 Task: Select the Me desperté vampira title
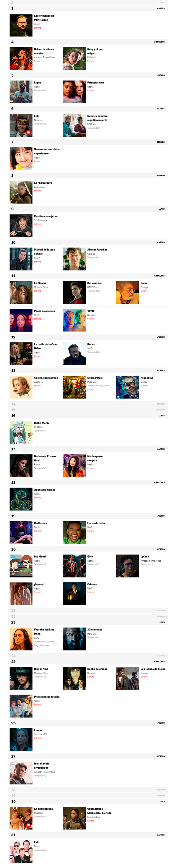point(95,458)
